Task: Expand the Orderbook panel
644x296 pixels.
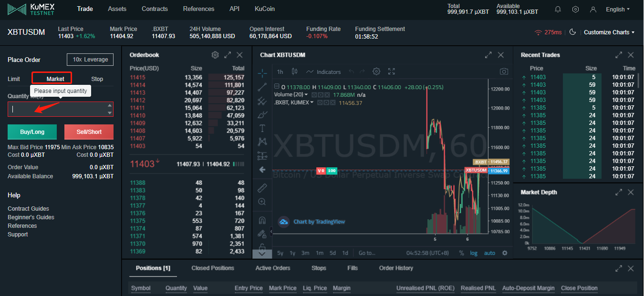Action: point(228,55)
